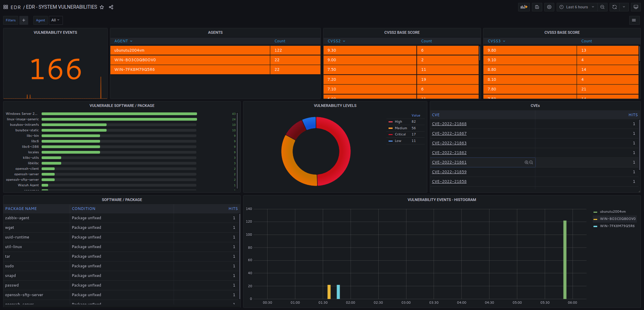
Task: Open dashboard settings gear
Action: [x=549, y=7]
